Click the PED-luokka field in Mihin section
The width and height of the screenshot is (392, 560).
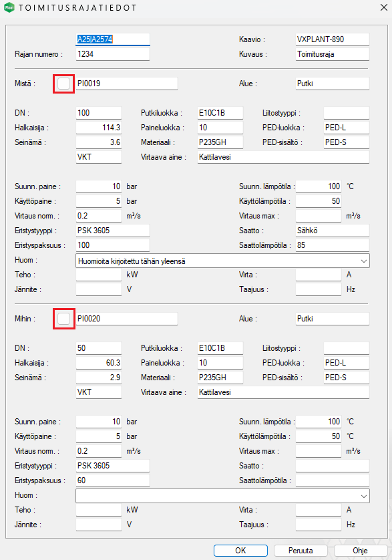click(x=347, y=362)
